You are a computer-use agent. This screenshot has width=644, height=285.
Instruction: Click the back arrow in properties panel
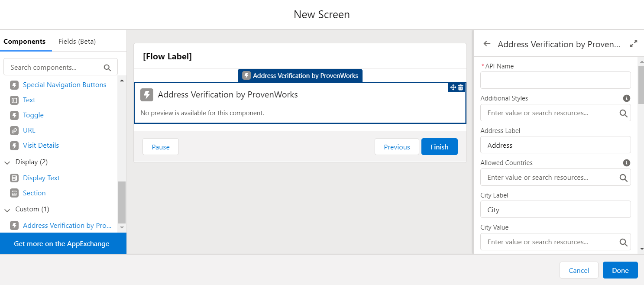click(x=487, y=44)
